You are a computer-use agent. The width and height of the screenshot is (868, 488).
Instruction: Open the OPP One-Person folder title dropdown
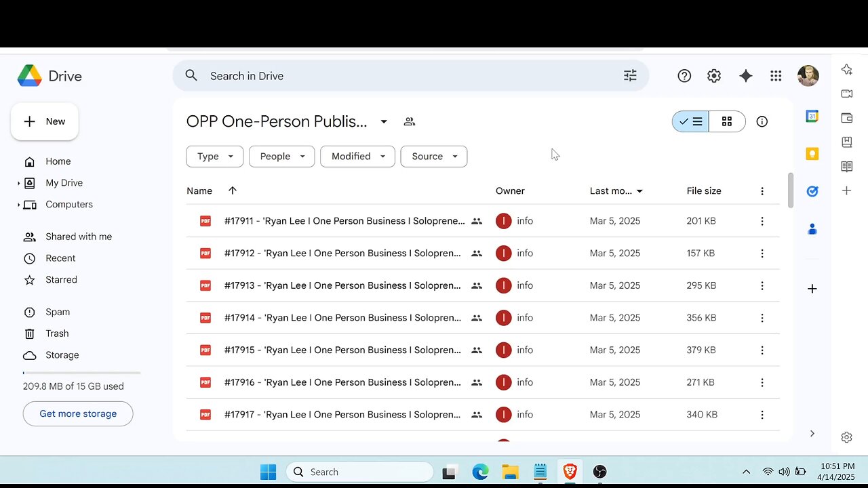tap(384, 121)
